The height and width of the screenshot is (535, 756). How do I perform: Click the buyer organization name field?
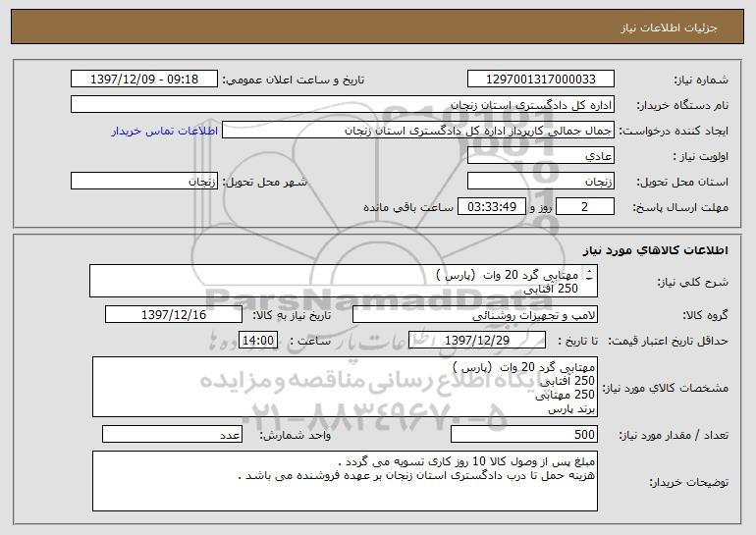point(343,105)
